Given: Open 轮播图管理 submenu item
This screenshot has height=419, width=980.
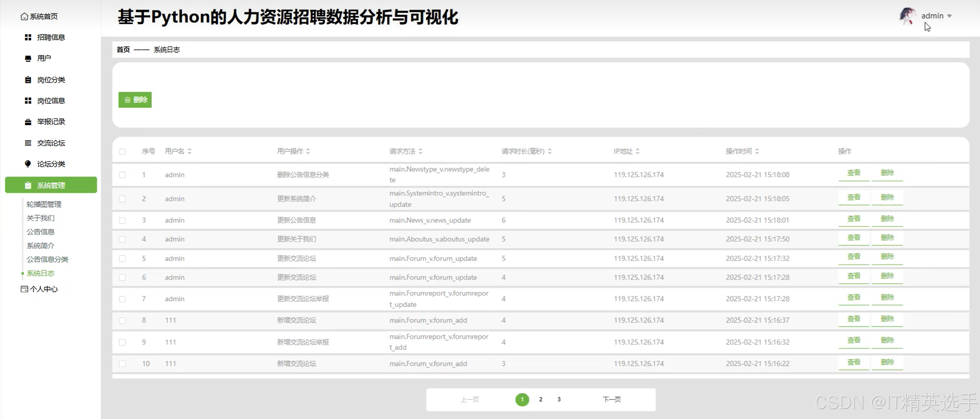Looking at the screenshot, I should [44, 204].
